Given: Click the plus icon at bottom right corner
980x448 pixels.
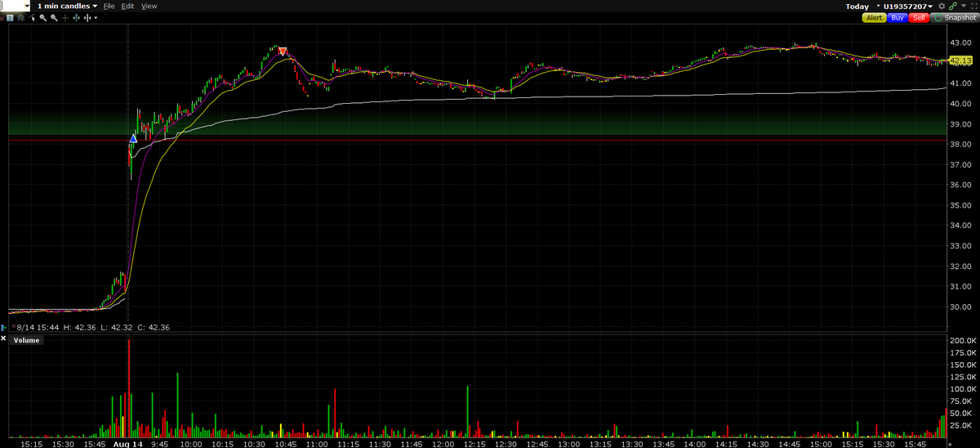Looking at the screenshot, I should [949, 443].
